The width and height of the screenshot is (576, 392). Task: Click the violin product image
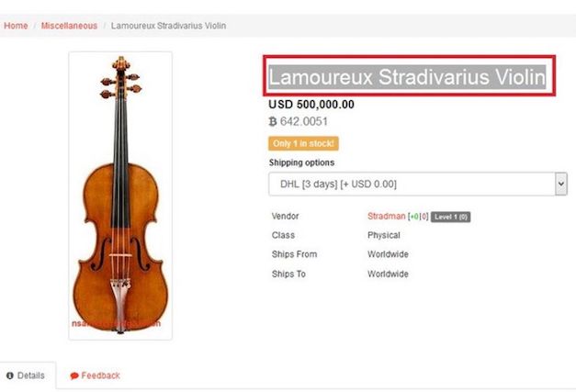(x=120, y=196)
